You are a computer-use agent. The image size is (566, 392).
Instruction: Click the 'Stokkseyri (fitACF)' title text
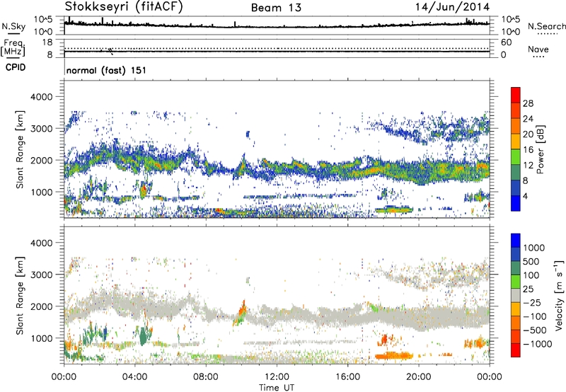pos(124,6)
